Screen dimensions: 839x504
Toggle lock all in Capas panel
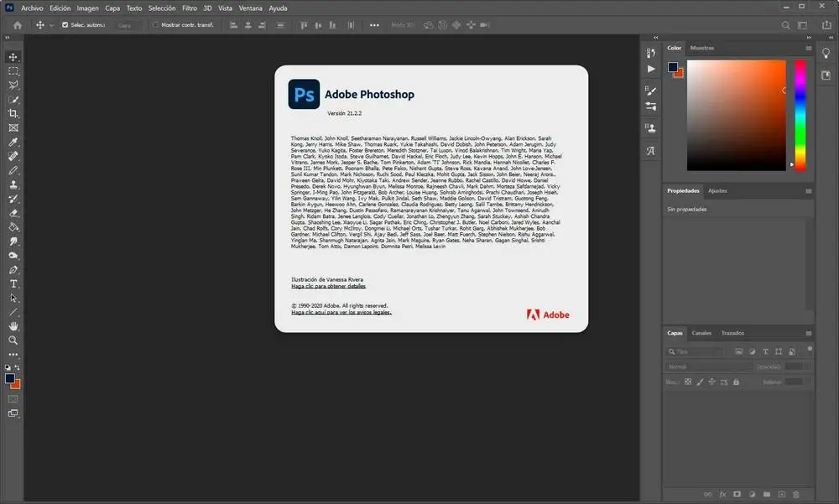737,382
